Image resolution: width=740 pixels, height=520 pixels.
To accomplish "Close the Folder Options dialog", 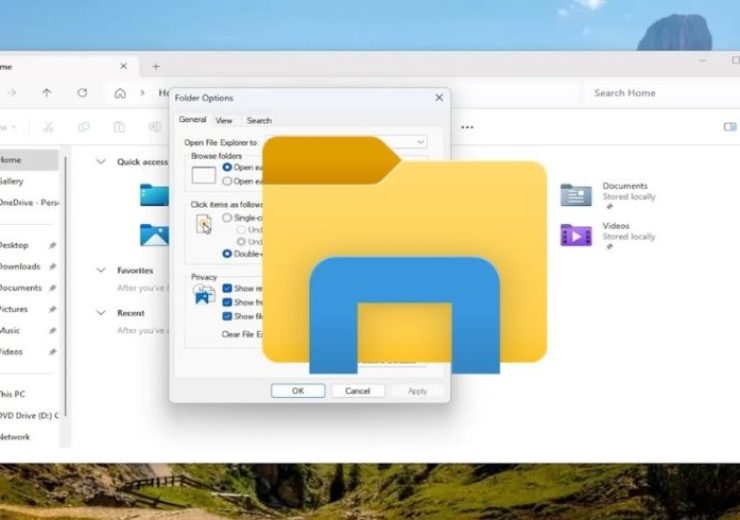I will coord(439,97).
